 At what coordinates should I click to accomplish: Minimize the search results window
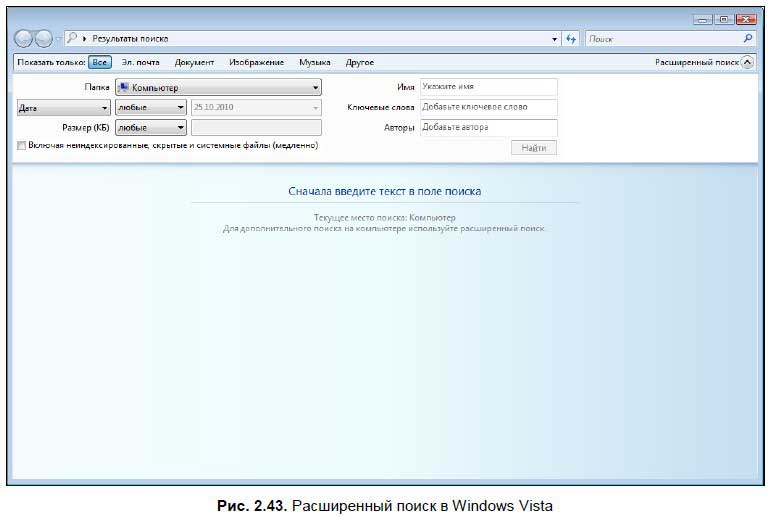click(702, 20)
